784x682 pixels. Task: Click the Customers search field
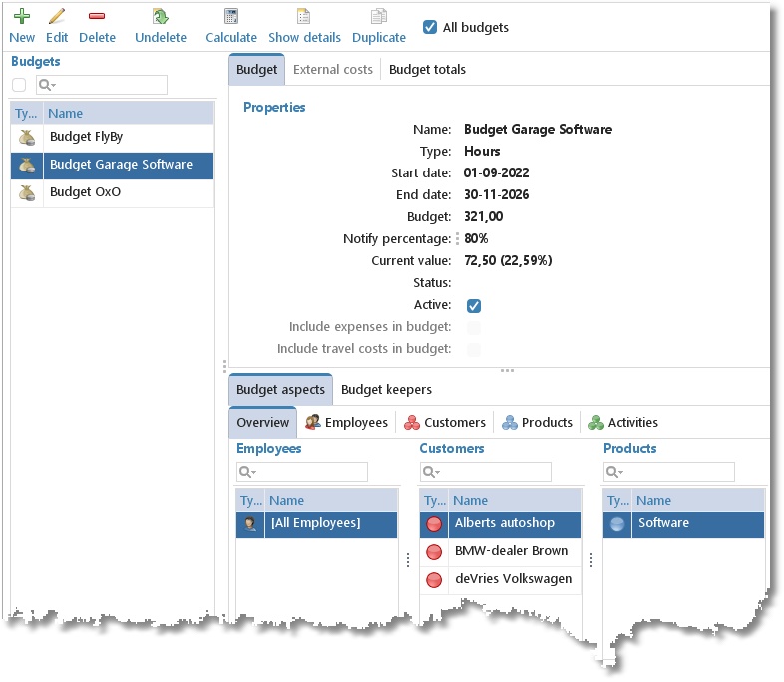[x=486, y=472]
